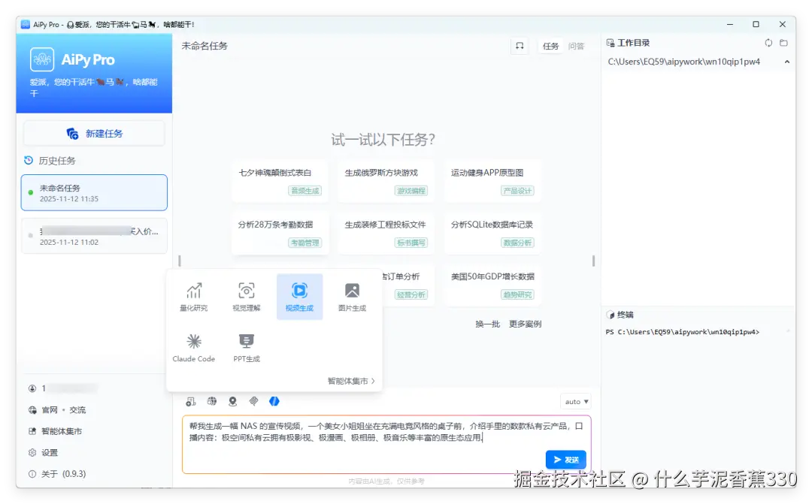Select the 未命名任务 history item
Image resolution: width=812 pixels, height=504 pixels.
94,192
